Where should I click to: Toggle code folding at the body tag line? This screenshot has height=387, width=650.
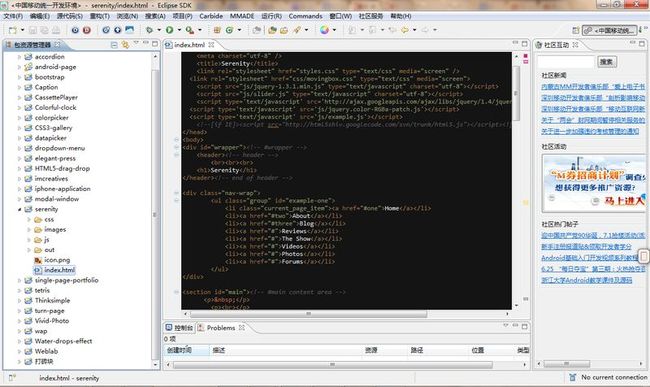[x=176, y=140]
